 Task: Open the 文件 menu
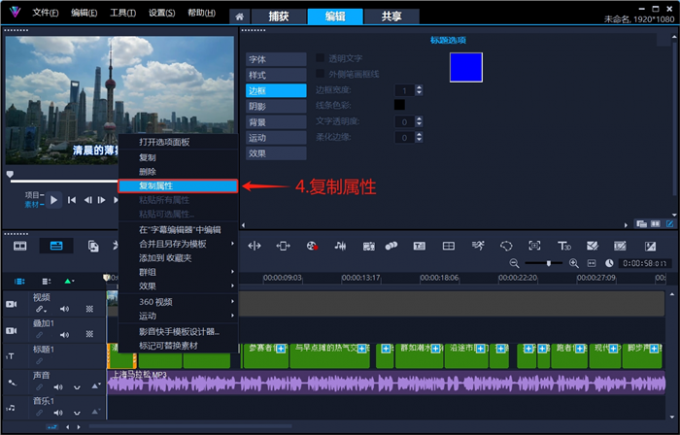coord(45,13)
